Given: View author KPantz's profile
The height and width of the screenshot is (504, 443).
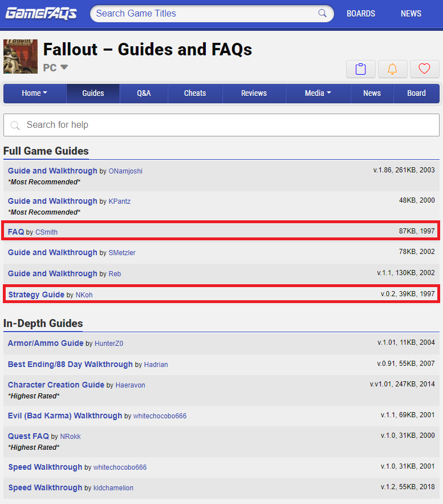Looking at the screenshot, I should point(119,201).
